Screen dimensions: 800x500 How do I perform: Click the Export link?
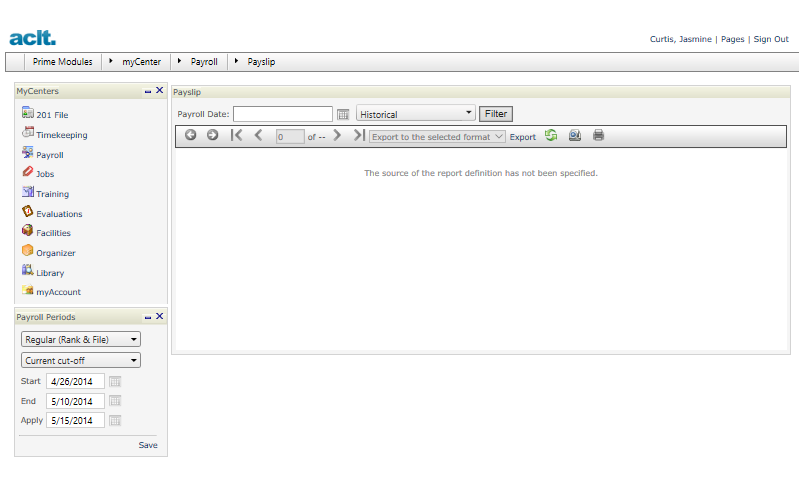tap(522, 137)
